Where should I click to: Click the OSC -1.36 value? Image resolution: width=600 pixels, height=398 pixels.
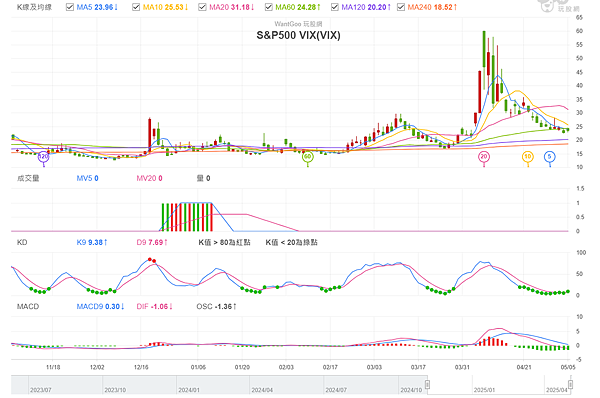tap(216, 307)
